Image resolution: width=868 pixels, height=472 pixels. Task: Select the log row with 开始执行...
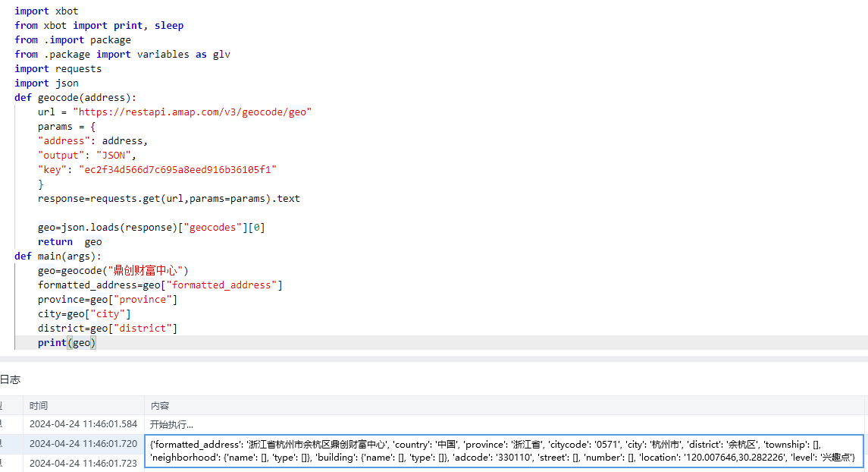coord(171,424)
